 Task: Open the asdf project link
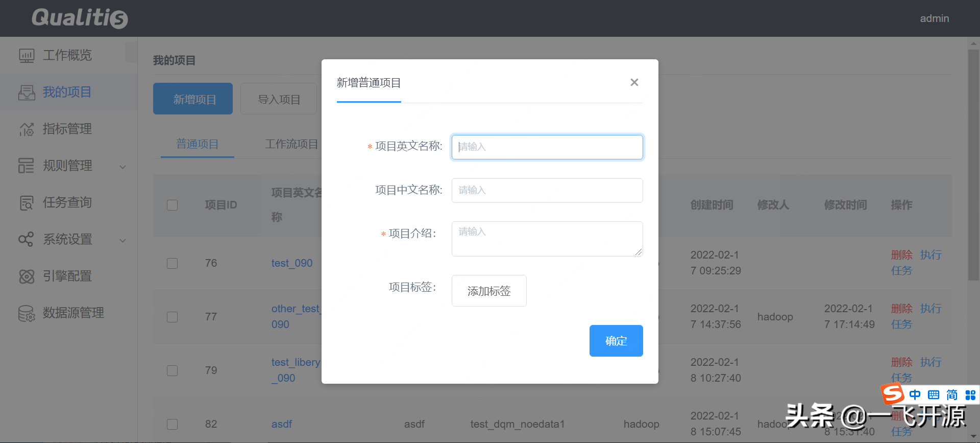tap(282, 424)
